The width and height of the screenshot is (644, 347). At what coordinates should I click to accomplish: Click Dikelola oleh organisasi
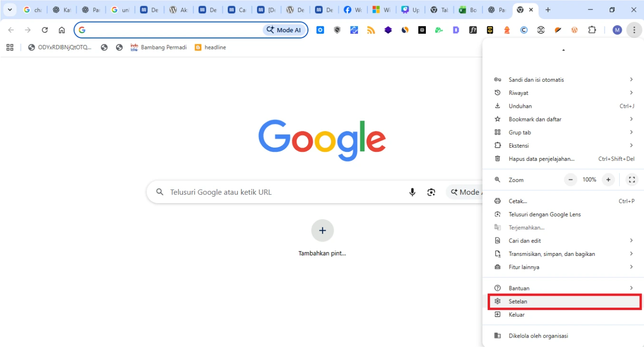(563, 336)
